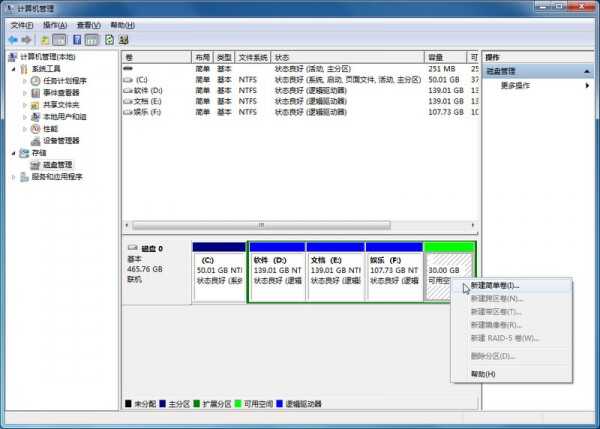
Task: Click the 文件系统 column header
Action: (254, 58)
